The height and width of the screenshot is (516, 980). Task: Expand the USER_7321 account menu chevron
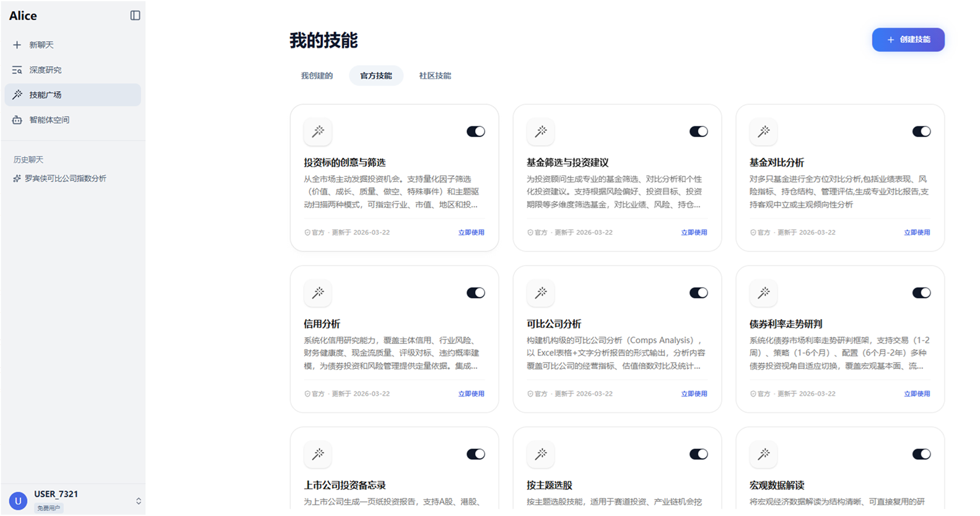pyautogui.click(x=138, y=501)
